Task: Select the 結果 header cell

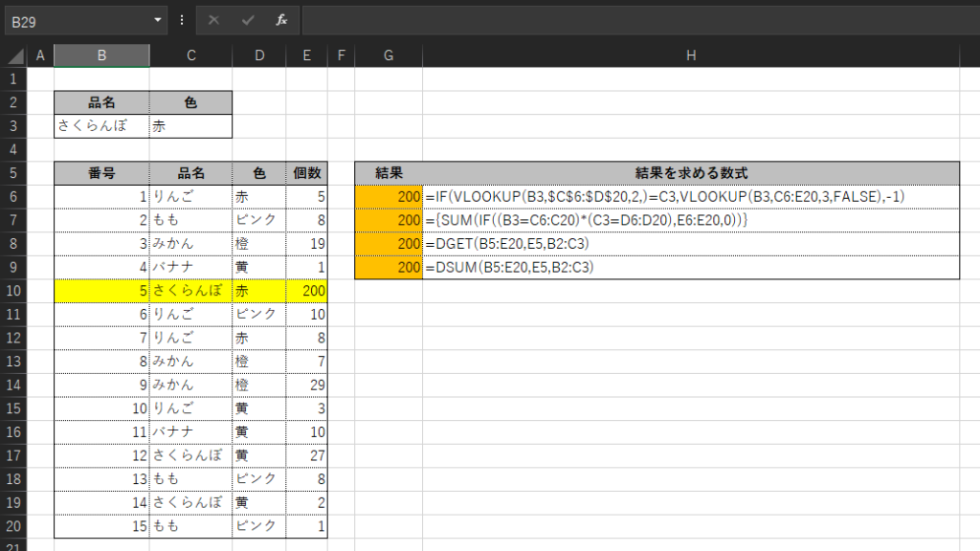Action: point(388,172)
